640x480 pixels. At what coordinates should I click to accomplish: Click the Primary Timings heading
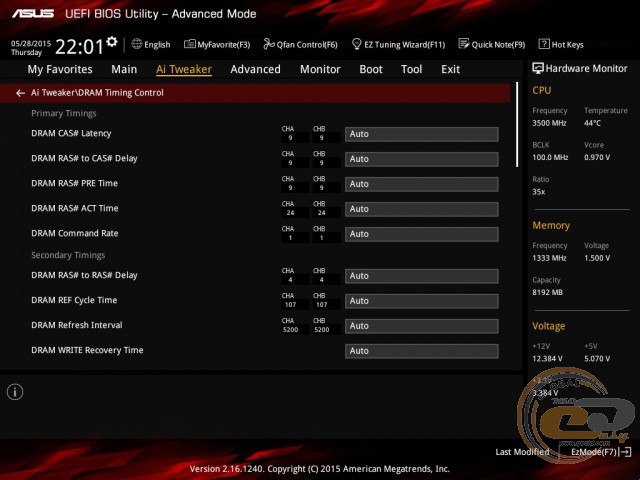64,113
